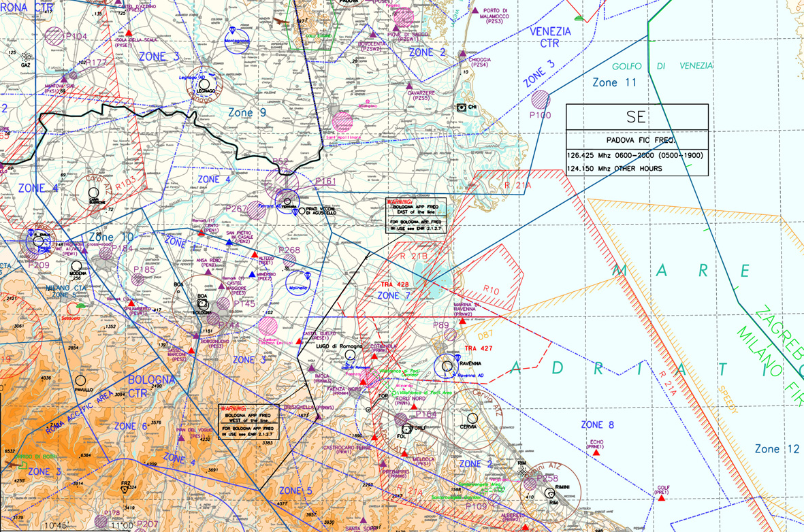Image resolution: width=804 pixels, height=532 pixels.
Task: Click the ZONE 6 label
Action: point(131,426)
